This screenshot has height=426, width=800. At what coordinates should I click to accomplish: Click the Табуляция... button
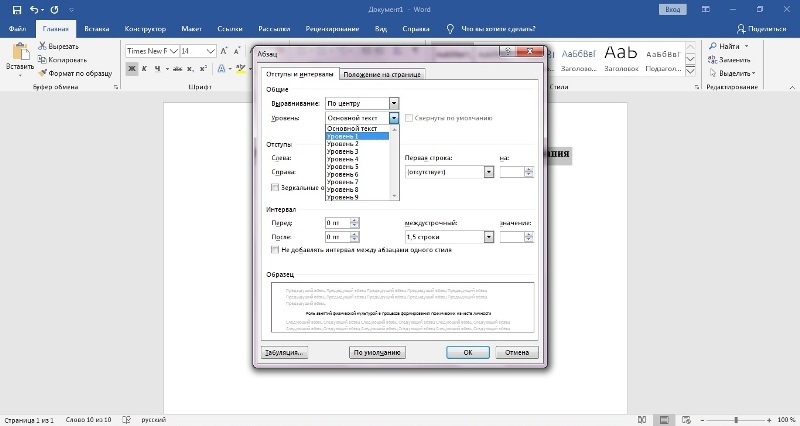tap(286, 353)
